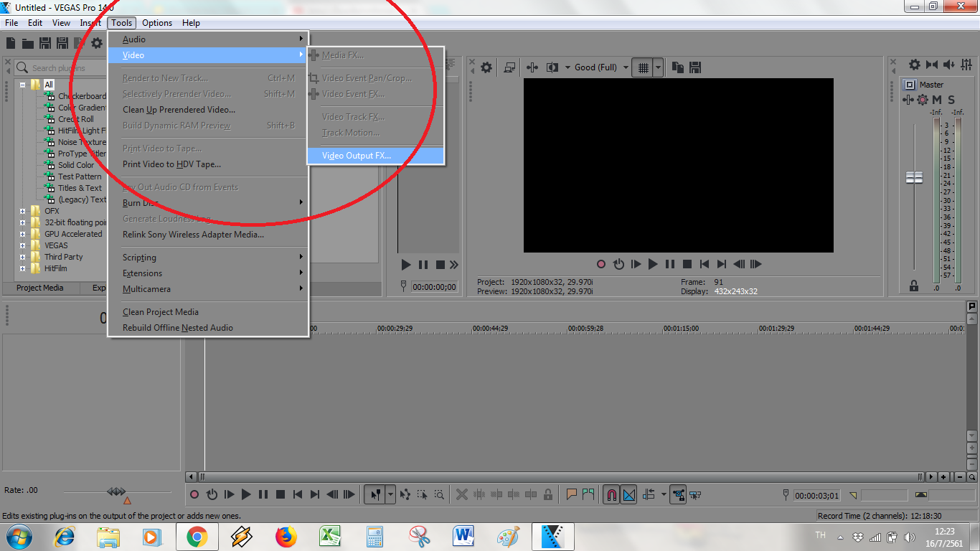Click Preview on External Monitor icon

[x=509, y=67]
